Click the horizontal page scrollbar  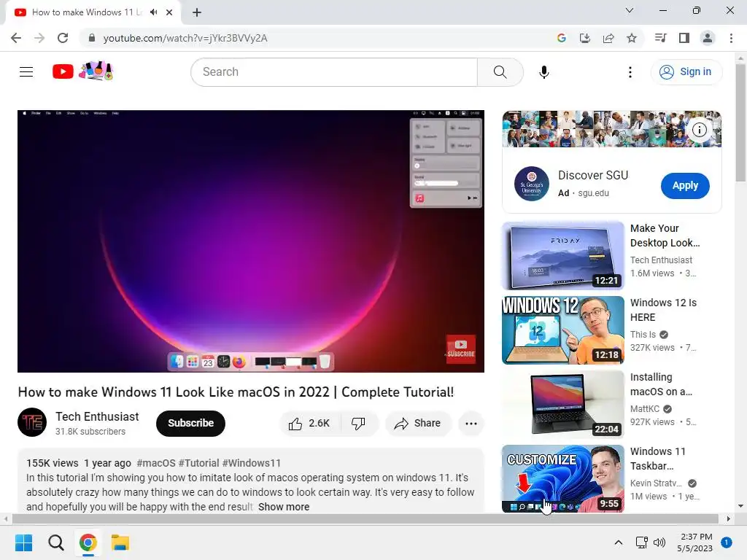tap(365, 518)
